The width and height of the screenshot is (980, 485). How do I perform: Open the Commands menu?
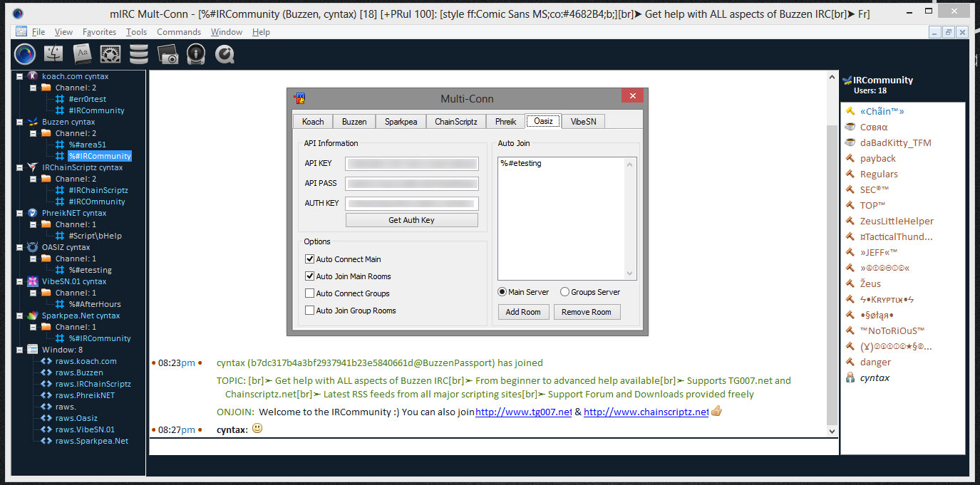click(179, 32)
